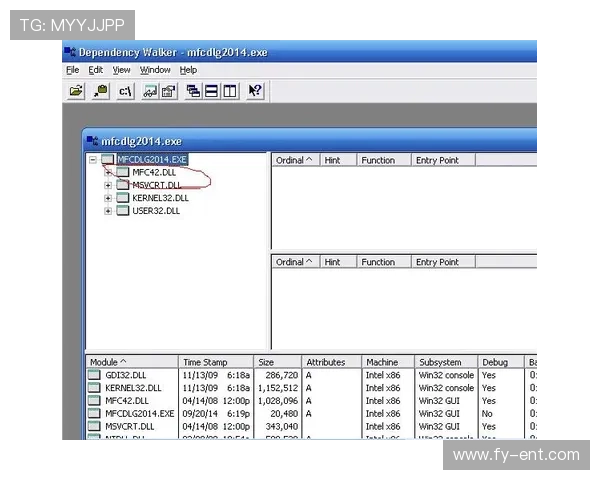Sort upper pane by Entry Point column
This screenshot has width=600, height=480.
[x=443, y=160]
